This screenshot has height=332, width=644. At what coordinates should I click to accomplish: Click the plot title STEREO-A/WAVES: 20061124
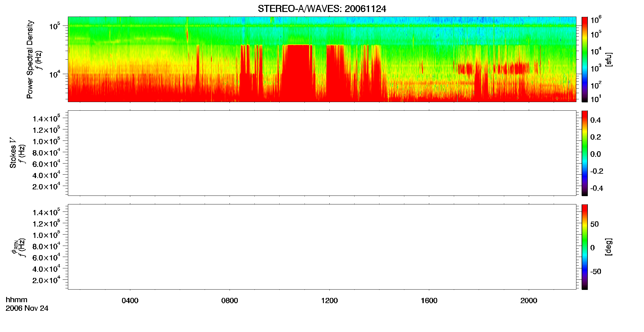click(x=322, y=9)
